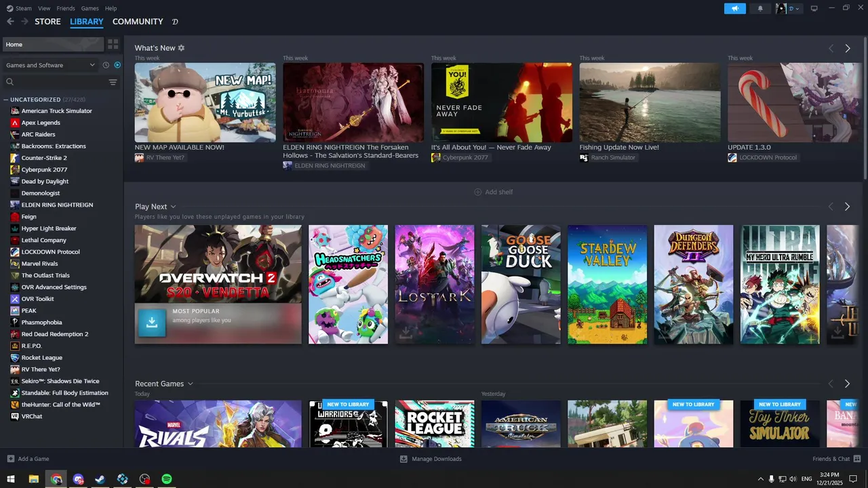This screenshot has width=868, height=488.
Task: Open the Friends menu
Action: point(66,8)
